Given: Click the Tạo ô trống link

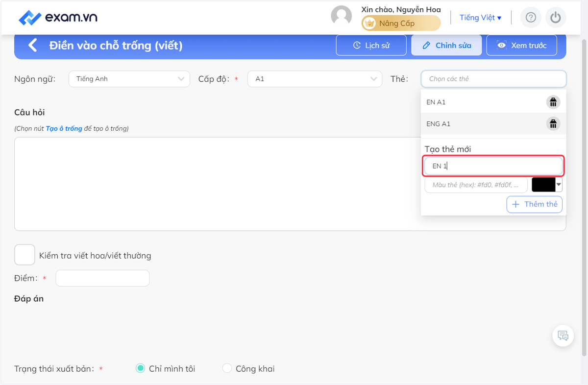Looking at the screenshot, I should click(64, 129).
